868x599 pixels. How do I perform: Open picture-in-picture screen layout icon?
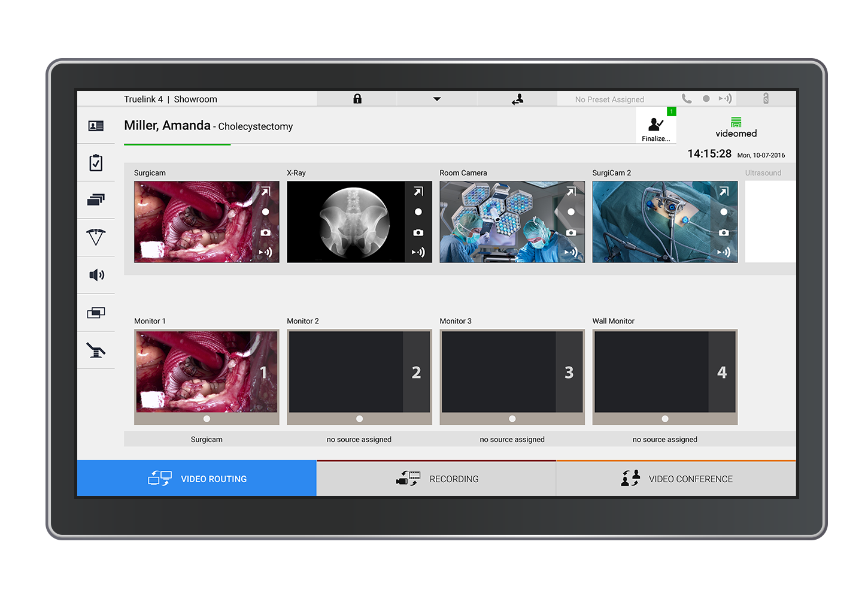pos(96,313)
